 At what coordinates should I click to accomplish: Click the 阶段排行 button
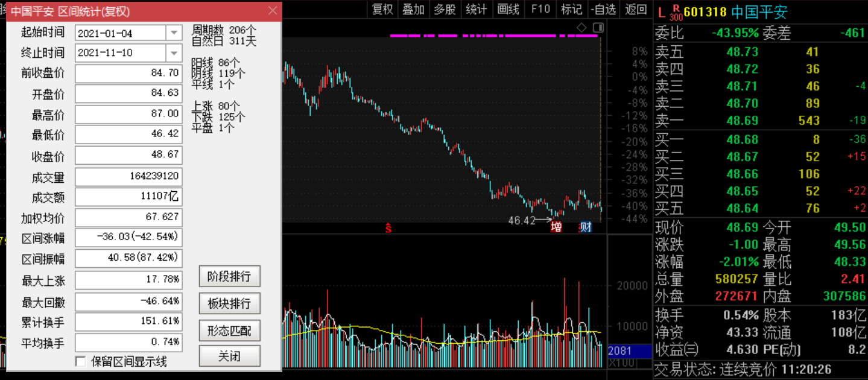pos(229,277)
